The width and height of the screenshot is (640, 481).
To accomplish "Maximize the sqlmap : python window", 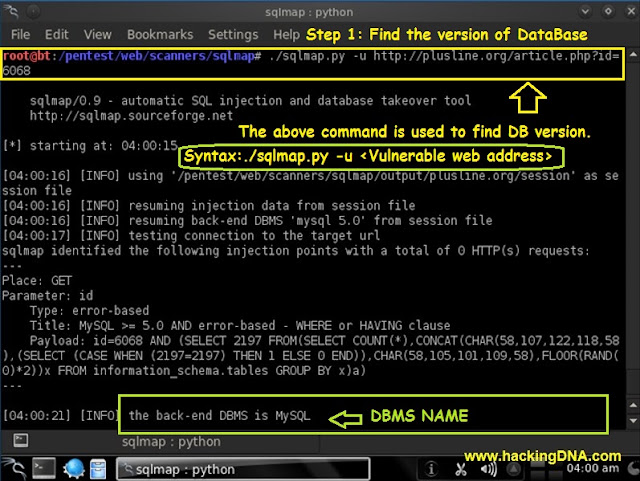I will [608, 11].
